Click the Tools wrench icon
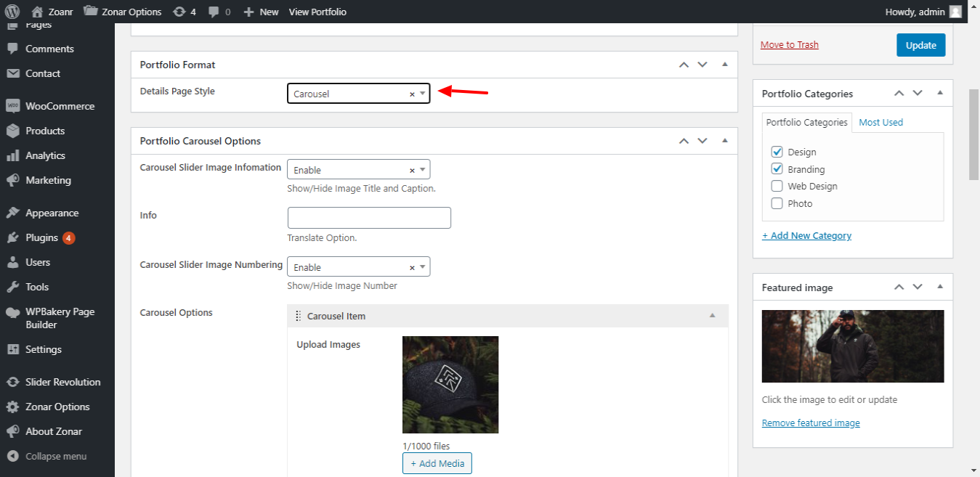This screenshot has height=477, width=980. tap(12, 287)
